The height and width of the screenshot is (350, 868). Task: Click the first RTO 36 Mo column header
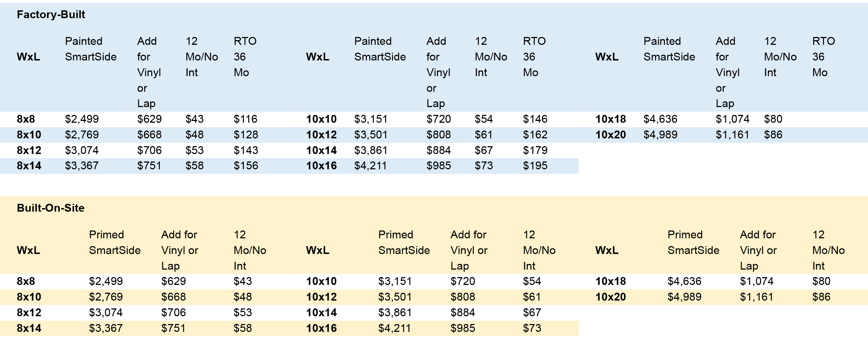pyautogui.click(x=245, y=57)
